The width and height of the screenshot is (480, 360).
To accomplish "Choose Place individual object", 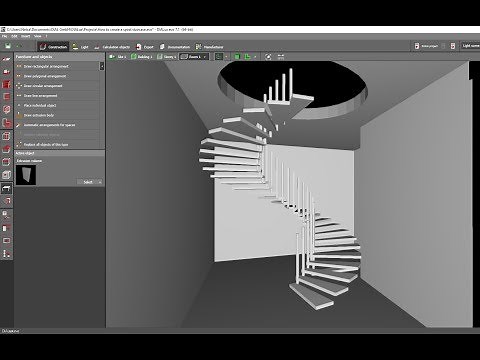I will click(x=57, y=105).
